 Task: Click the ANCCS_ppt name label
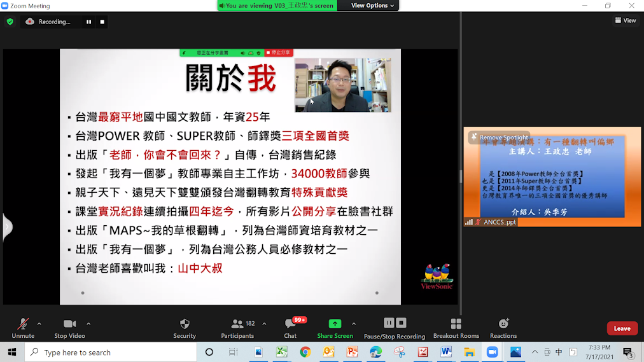tap(500, 222)
